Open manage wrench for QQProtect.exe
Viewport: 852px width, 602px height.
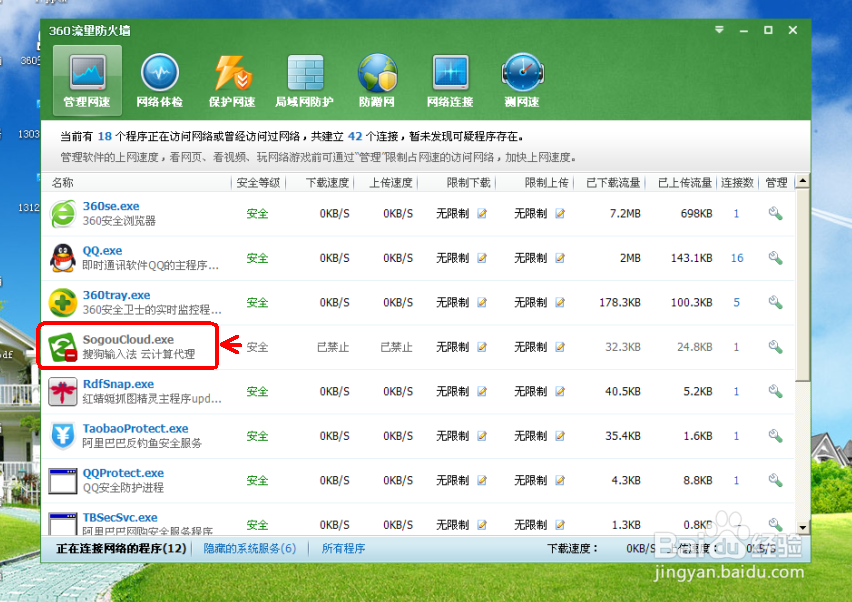tap(775, 481)
